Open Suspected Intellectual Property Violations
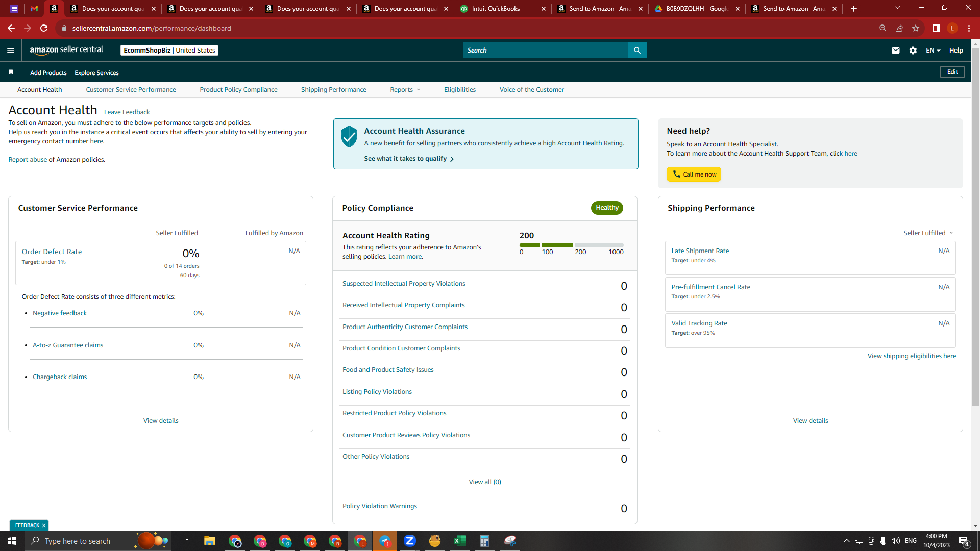Screen dimensions: 980x551 coord(404,284)
